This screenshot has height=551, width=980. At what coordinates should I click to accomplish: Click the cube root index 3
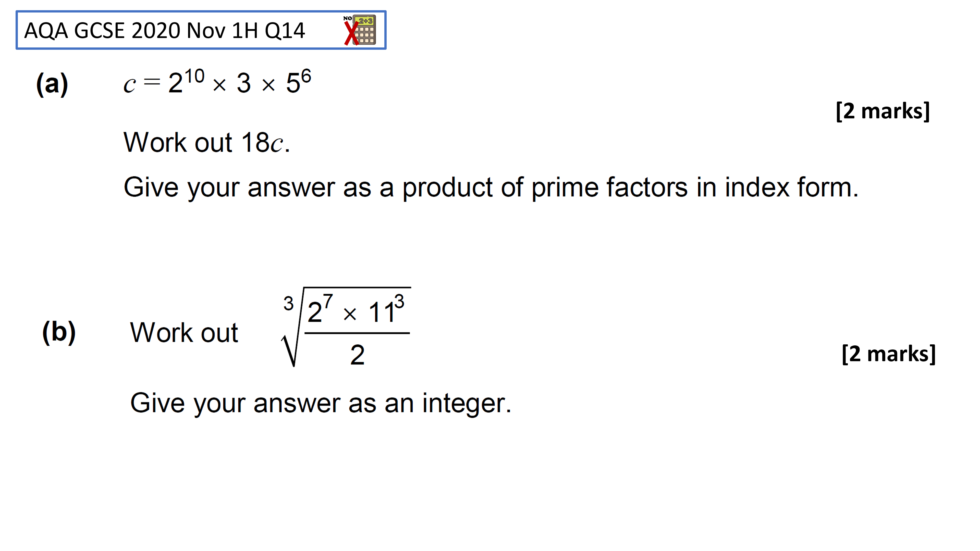[x=288, y=304]
